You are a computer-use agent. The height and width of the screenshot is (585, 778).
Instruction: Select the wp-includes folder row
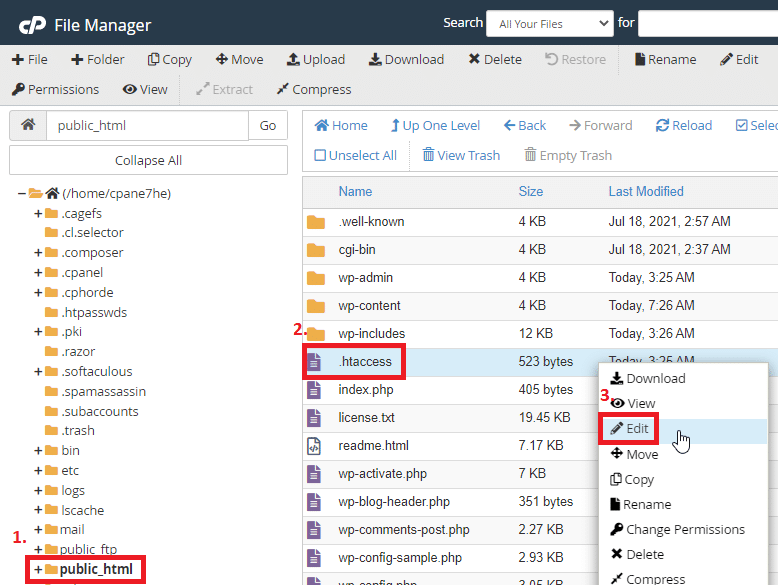(x=540, y=334)
